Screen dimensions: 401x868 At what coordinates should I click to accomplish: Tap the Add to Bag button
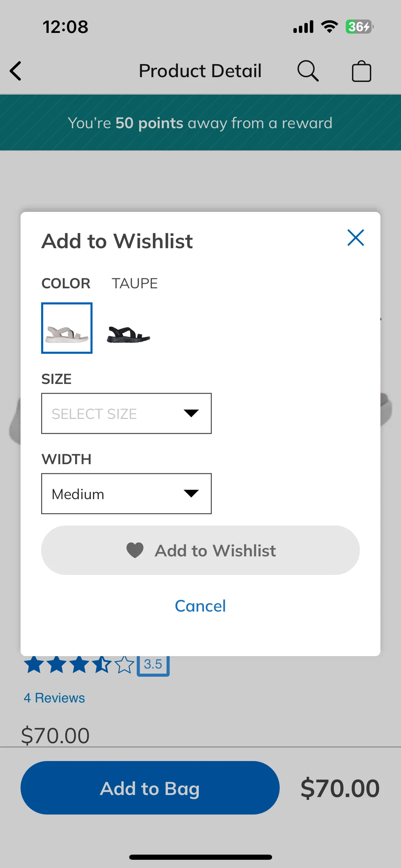pyautogui.click(x=150, y=788)
